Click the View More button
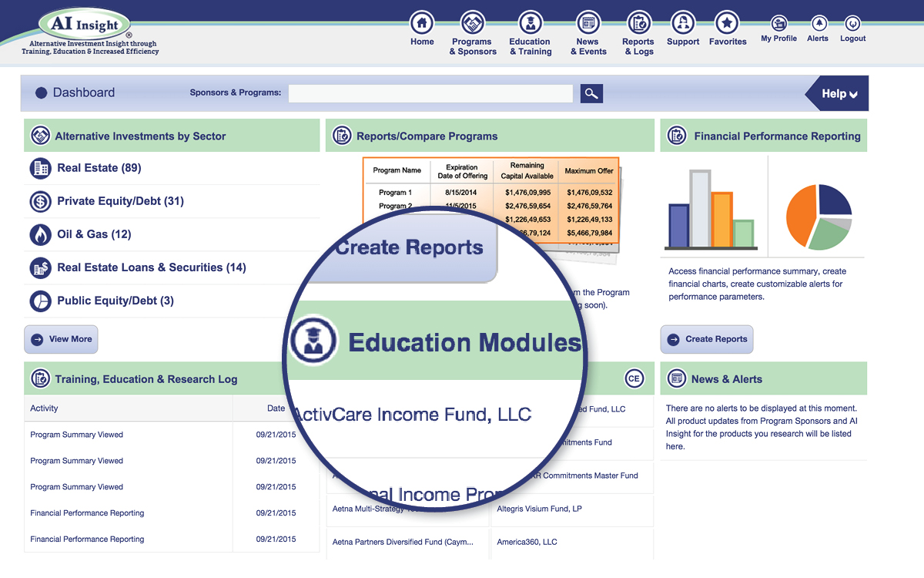Image resolution: width=924 pixels, height=578 pixels. 62,339
